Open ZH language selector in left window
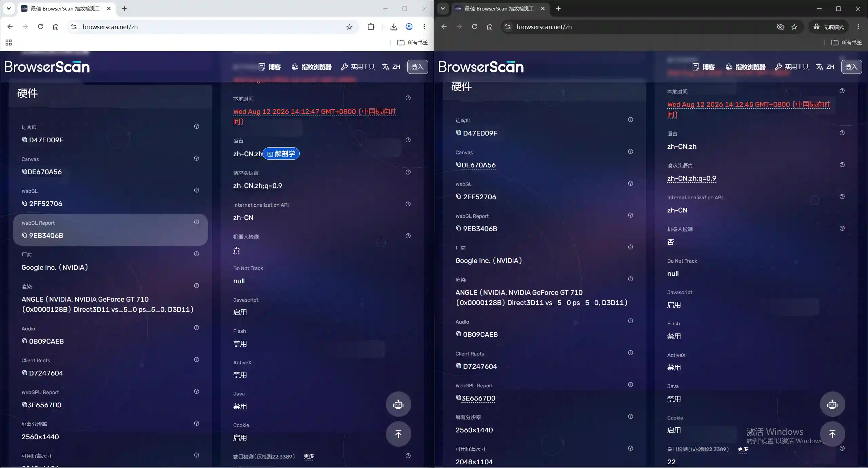 click(x=391, y=67)
